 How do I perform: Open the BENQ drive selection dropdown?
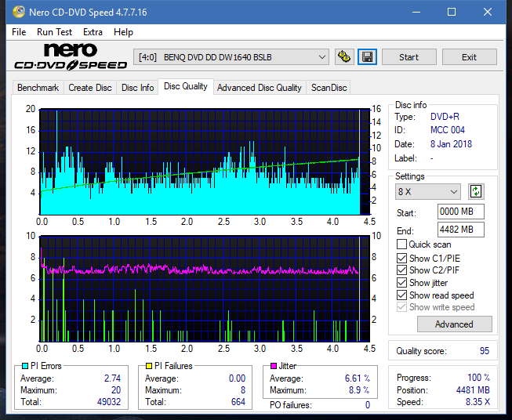231,57
